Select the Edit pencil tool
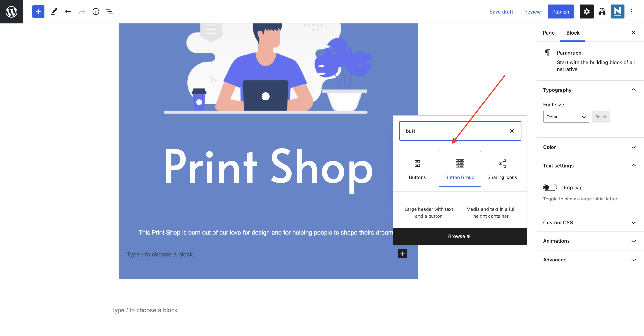644x336 pixels. coord(54,12)
